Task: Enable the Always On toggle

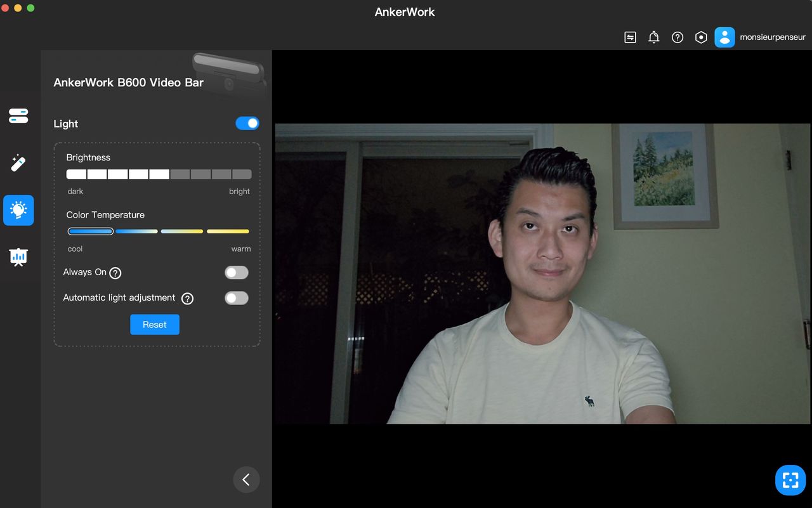Action: pos(237,273)
